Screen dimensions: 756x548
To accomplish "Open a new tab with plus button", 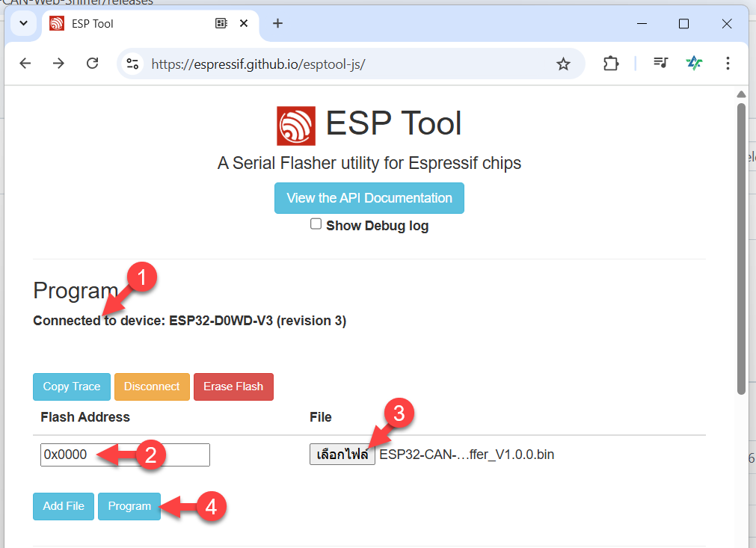I will tap(277, 23).
